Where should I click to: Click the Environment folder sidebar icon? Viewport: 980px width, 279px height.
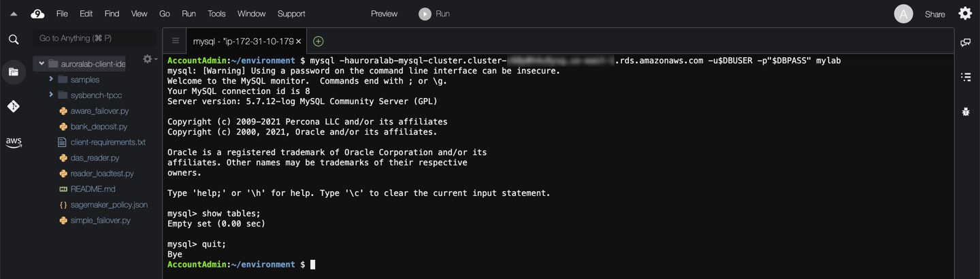pyautogui.click(x=14, y=72)
